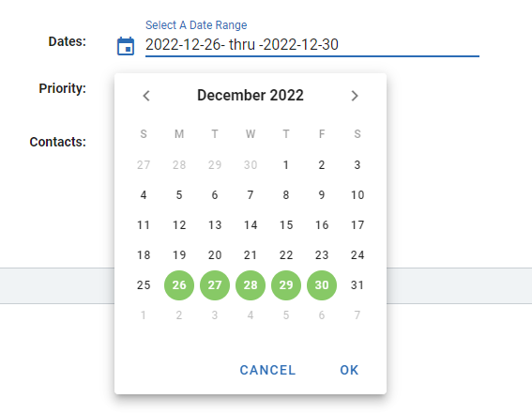This screenshot has height=414, width=532.
Task: Pick December 28 in the calendar
Action: click(x=251, y=285)
